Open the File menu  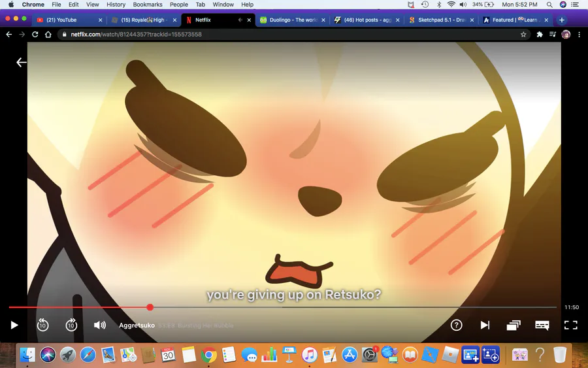click(x=56, y=5)
